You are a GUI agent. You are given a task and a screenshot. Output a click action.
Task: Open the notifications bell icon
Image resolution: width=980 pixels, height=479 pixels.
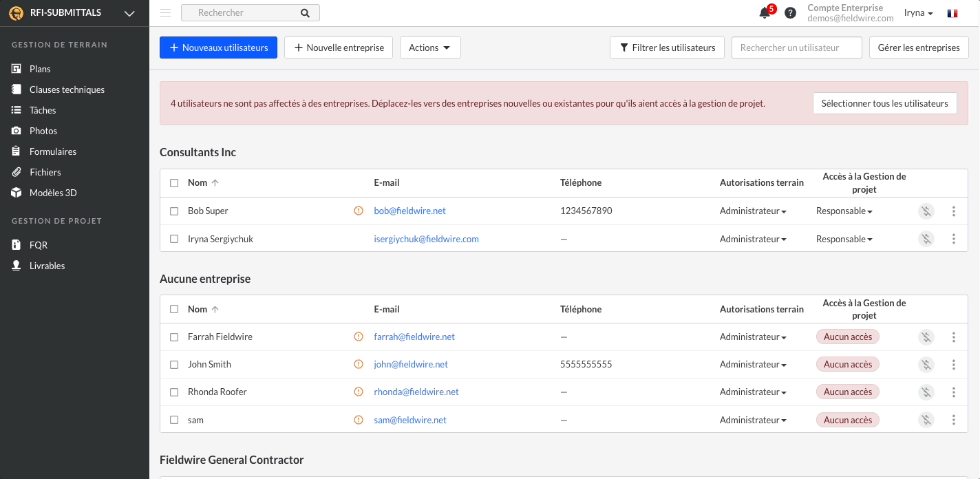[765, 13]
